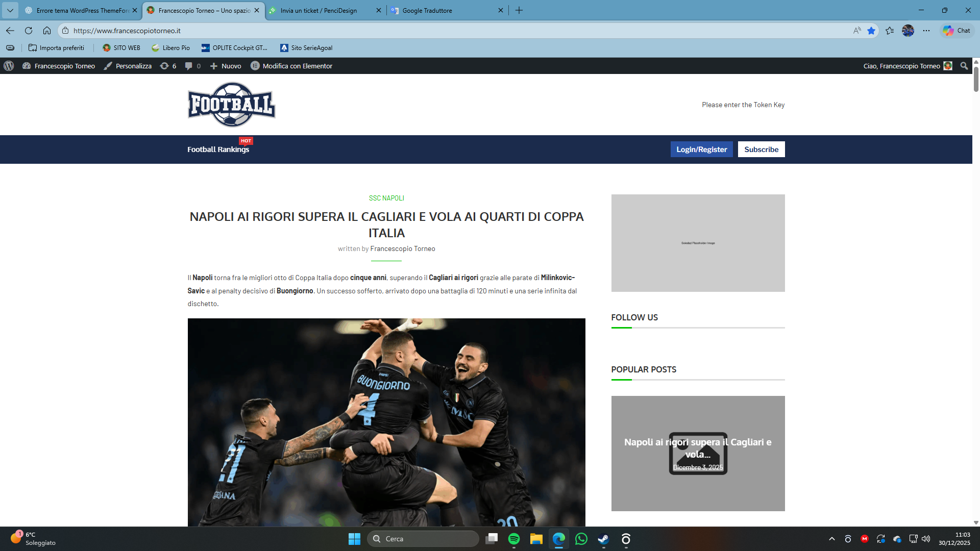
Task: Click the home page icon
Action: point(47,31)
